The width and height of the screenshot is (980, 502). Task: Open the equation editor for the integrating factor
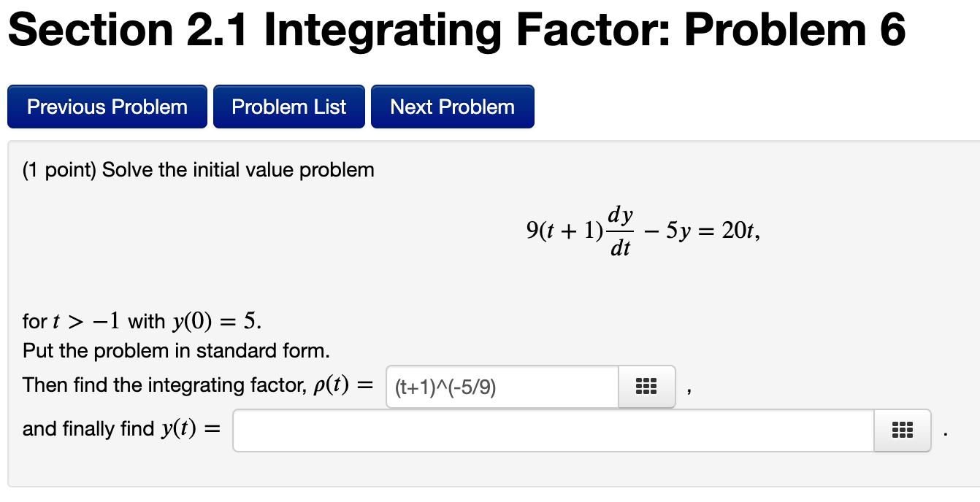646,387
